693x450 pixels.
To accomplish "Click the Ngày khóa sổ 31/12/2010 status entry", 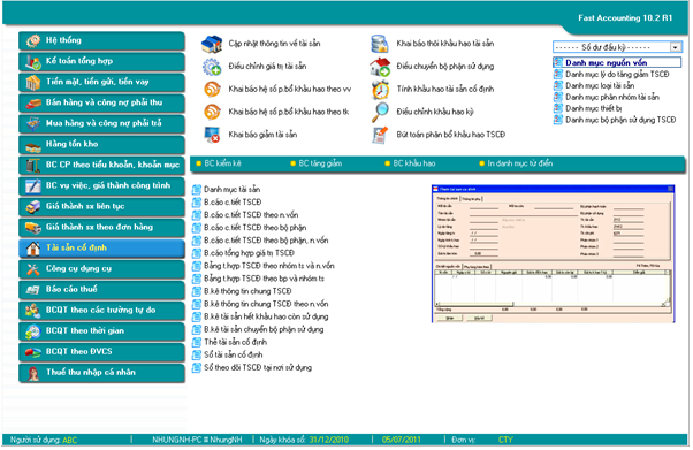I will pyautogui.click(x=304, y=440).
